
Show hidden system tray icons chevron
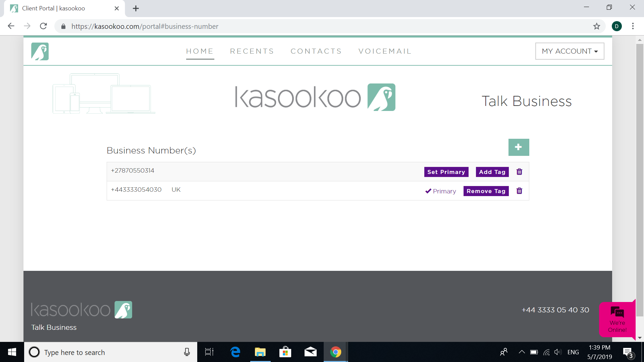pos(522,352)
